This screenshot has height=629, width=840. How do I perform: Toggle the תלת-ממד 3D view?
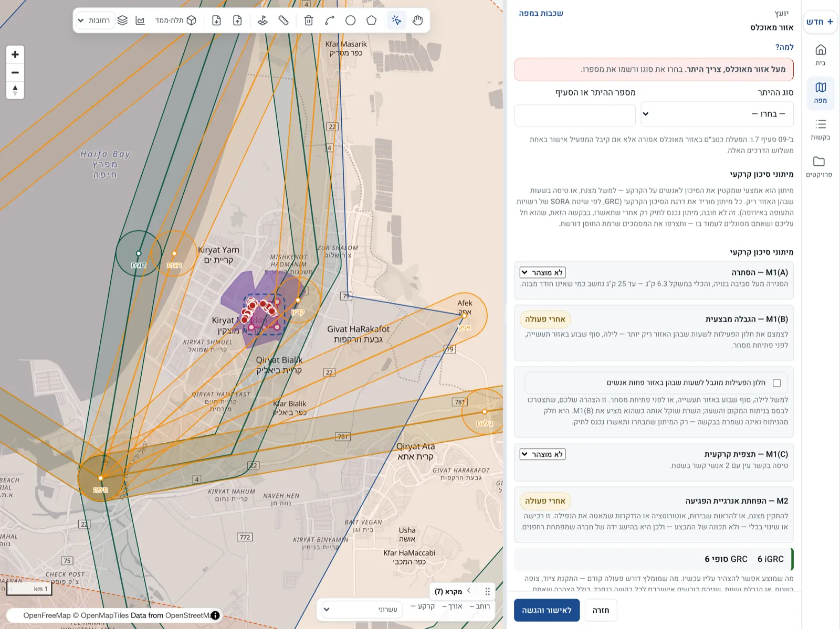(x=176, y=20)
